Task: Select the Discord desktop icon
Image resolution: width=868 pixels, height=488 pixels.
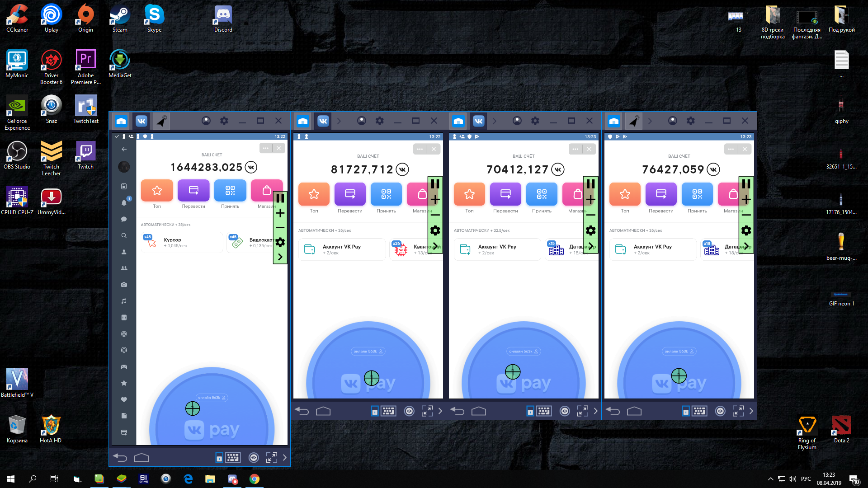Action: pyautogui.click(x=223, y=19)
